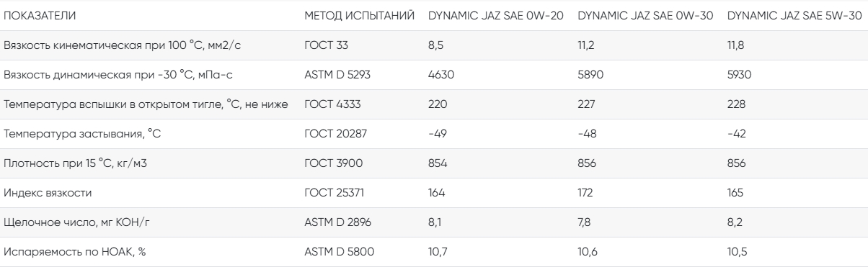Viewport: 868px width, 267px height.
Task: Click the МЕТОД ИСПЫТАНИЙ column header
Action: click(359, 14)
